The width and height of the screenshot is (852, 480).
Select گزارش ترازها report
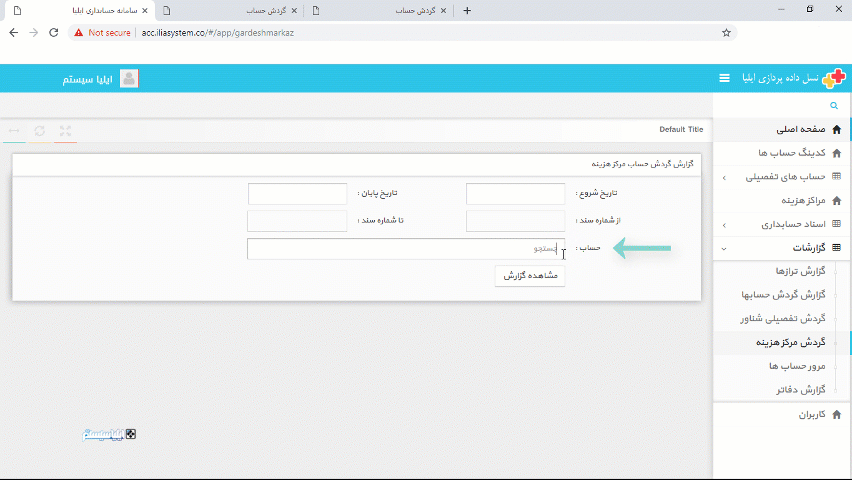pos(800,271)
